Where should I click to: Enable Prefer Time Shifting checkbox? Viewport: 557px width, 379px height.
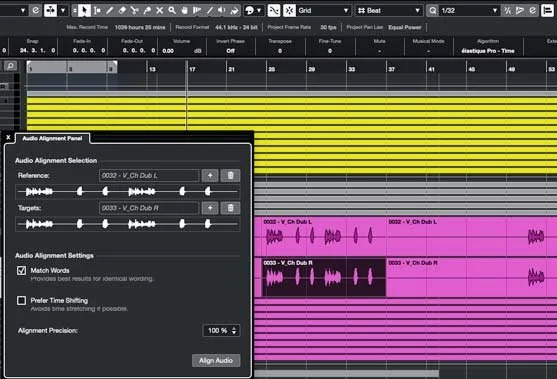(x=21, y=301)
